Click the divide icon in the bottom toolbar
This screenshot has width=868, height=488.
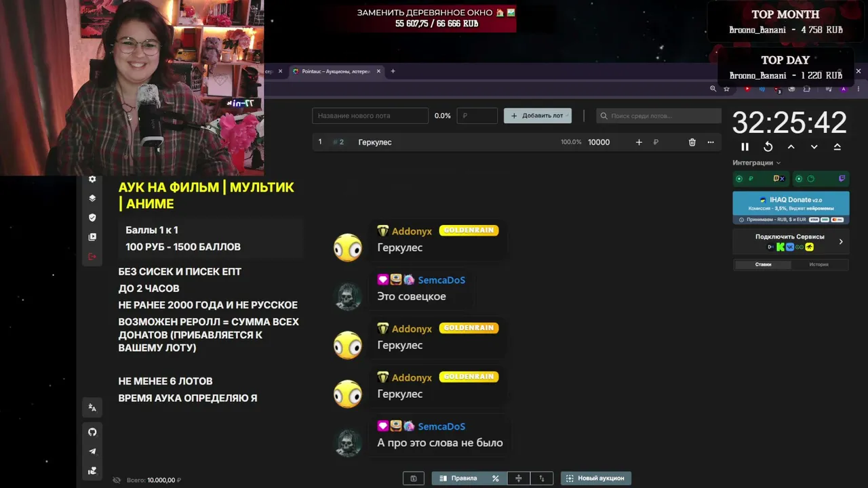(519, 479)
